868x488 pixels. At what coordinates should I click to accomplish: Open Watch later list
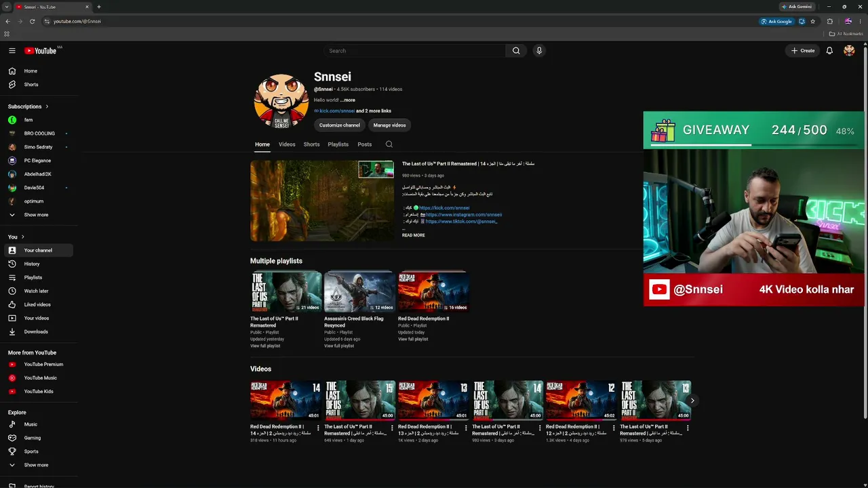pyautogui.click(x=37, y=291)
